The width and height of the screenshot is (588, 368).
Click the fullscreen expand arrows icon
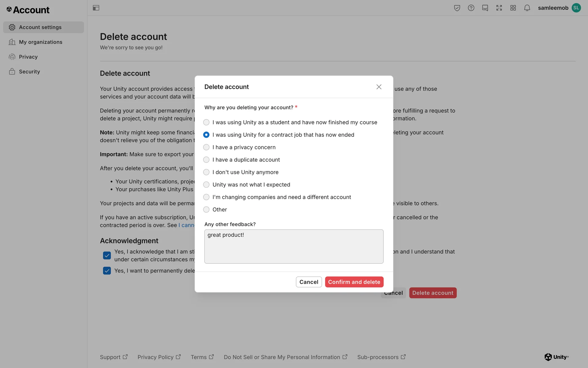click(499, 8)
